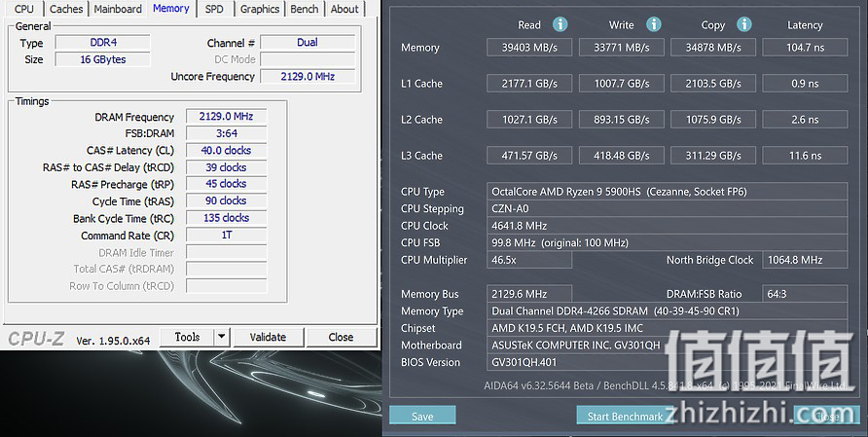Click the L1 Cache Write value 1007.7 GB/s
868x437 pixels.
click(x=622, y=83)
